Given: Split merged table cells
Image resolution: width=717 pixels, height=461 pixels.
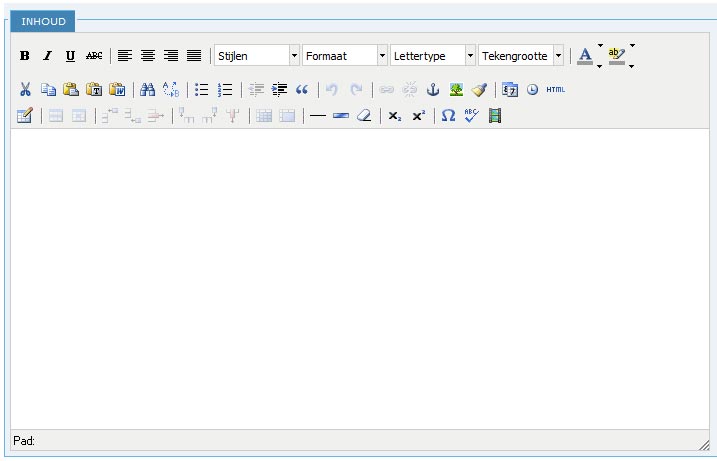Looking at the screenshot, I should pyautogui.click(x=264, y=116).
